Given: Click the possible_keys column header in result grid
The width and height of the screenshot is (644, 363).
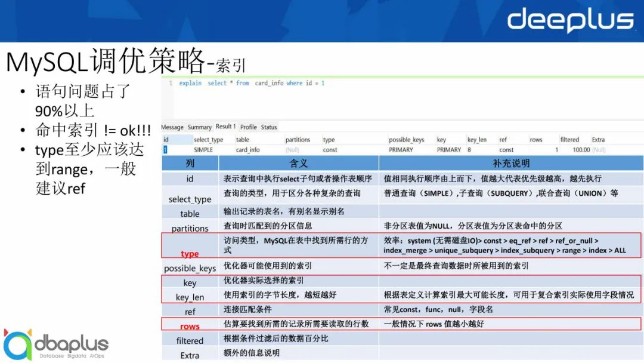Looking at the screenshot, I should [407, 140].
